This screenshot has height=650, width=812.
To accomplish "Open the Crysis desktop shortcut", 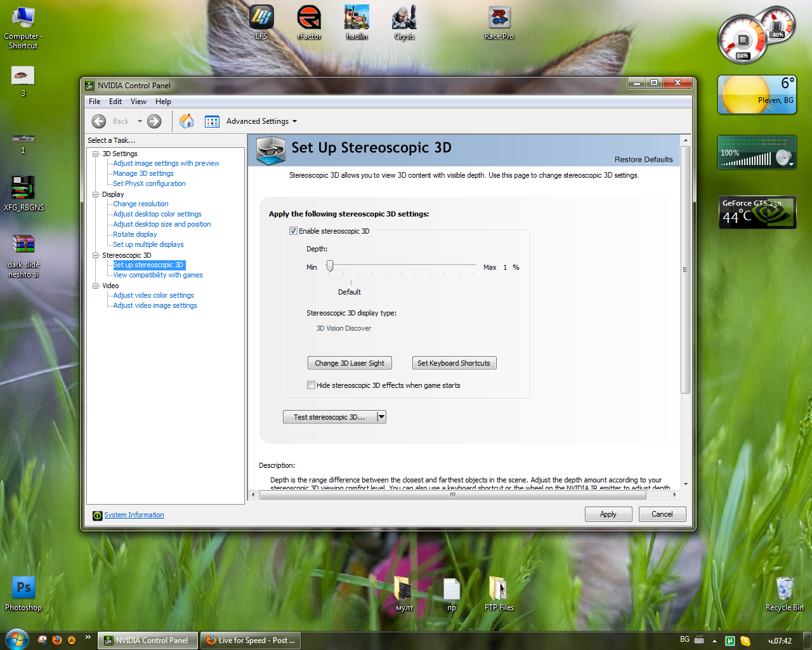I will point(404,22).
